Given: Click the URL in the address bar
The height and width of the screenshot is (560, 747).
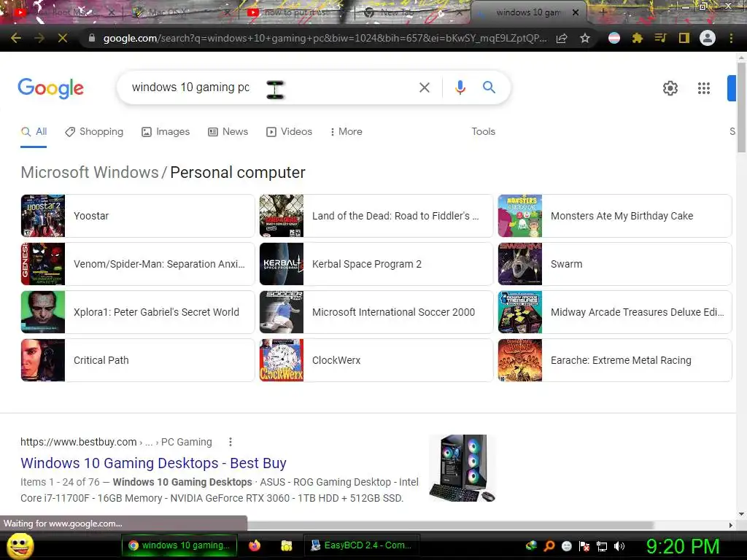Looking at the screenshot, I should [x=325, y=38].
